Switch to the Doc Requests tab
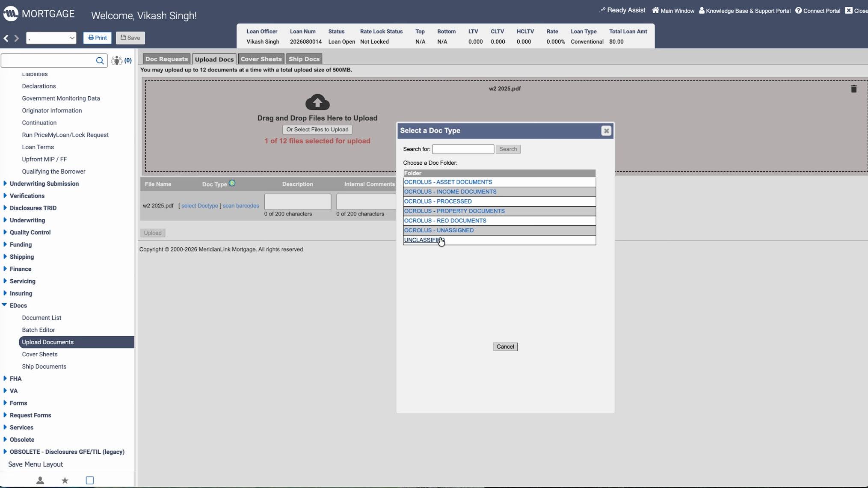 pyautogui.click(x=166, y=59)
